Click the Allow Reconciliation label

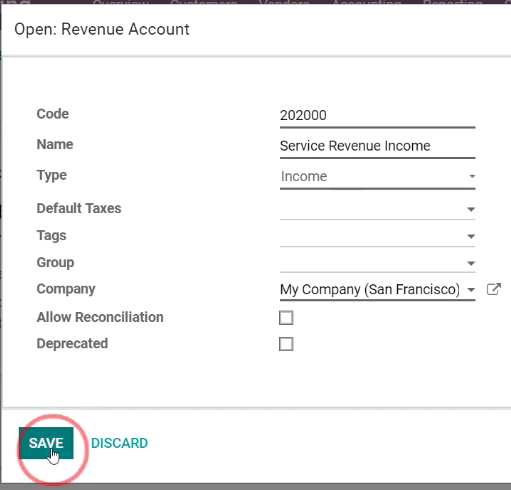click(100, 317)
